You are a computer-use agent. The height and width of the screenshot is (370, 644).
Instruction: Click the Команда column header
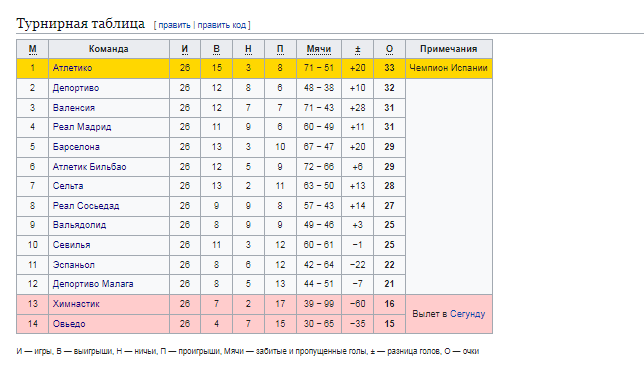point(109,49)
